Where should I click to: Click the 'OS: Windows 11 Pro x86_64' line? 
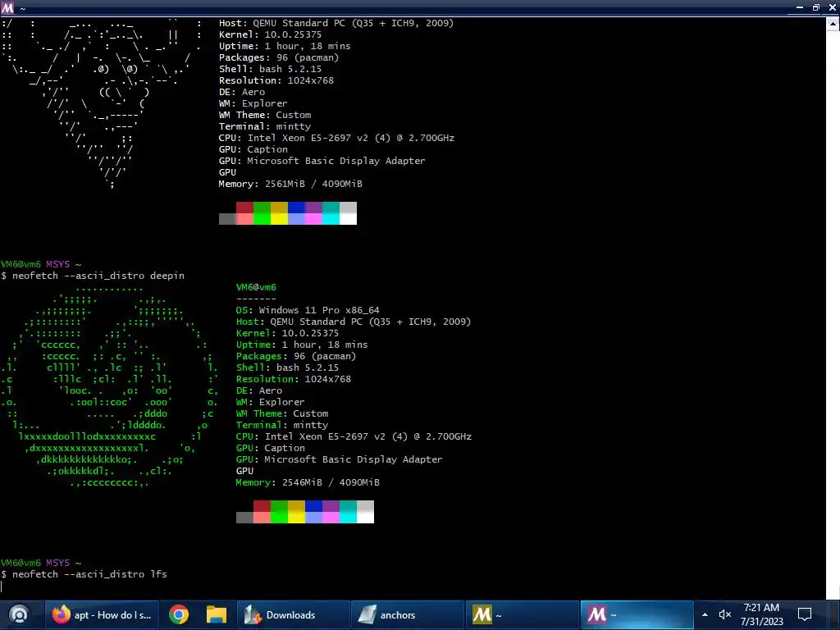coord(308,310)
